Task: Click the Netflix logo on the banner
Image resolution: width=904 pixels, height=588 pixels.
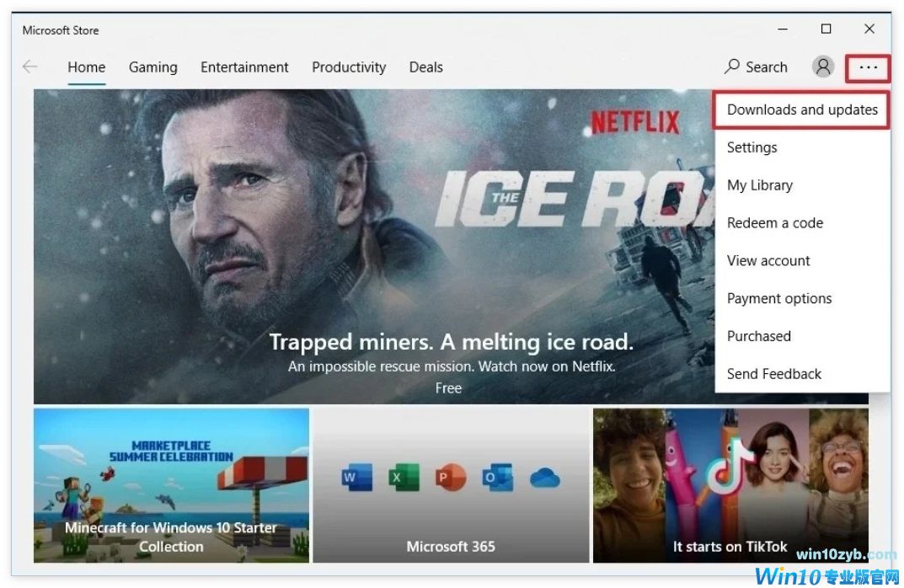Action: click(634, 122)
